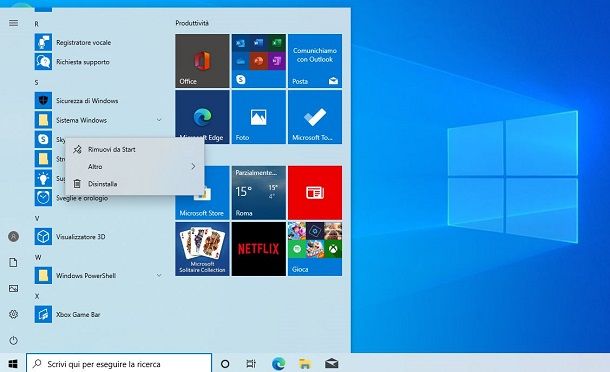This screenshot has width=610, height=372.
Task: Click the Windows Start button
Action: point(13,364)
